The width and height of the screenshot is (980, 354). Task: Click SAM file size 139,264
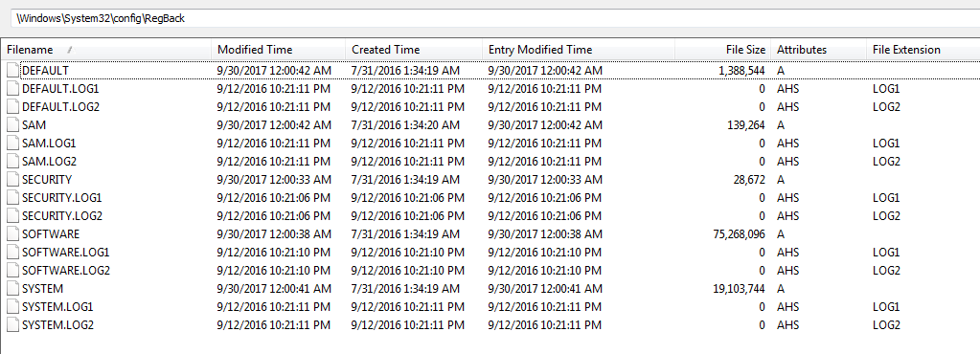746,125
